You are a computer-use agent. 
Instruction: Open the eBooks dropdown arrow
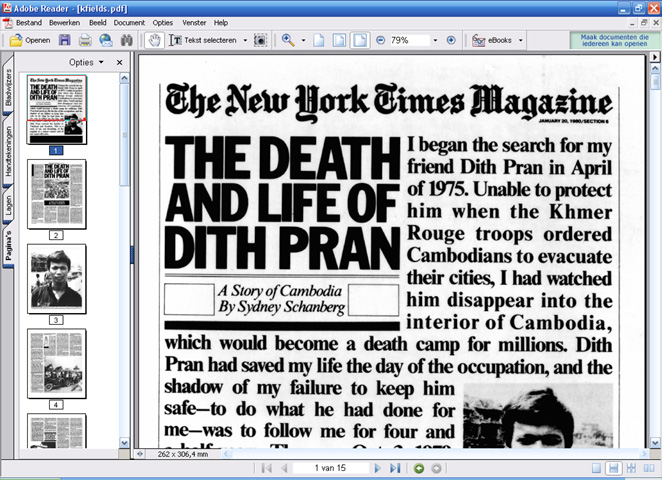tap(520, 41)
